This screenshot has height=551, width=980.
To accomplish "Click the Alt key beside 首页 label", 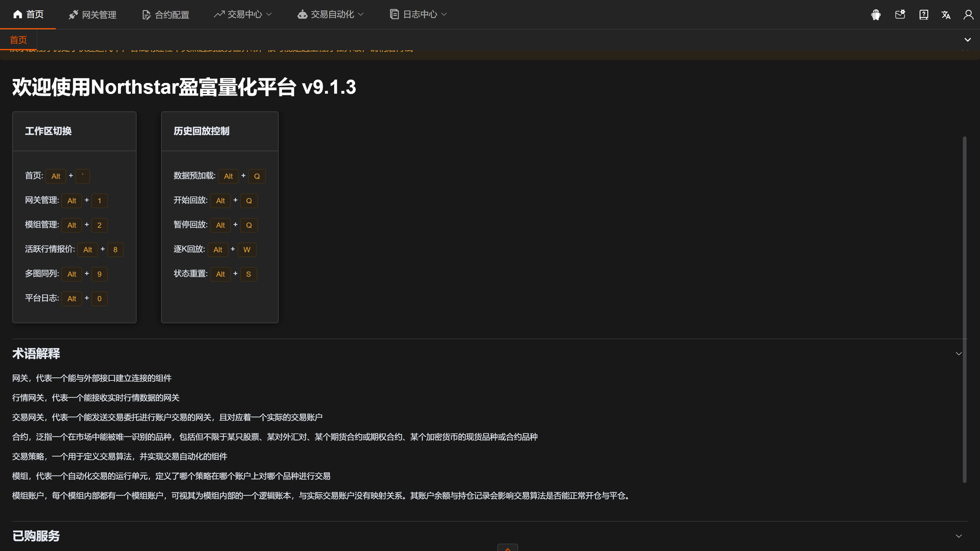I will click(x=56, y=176).
